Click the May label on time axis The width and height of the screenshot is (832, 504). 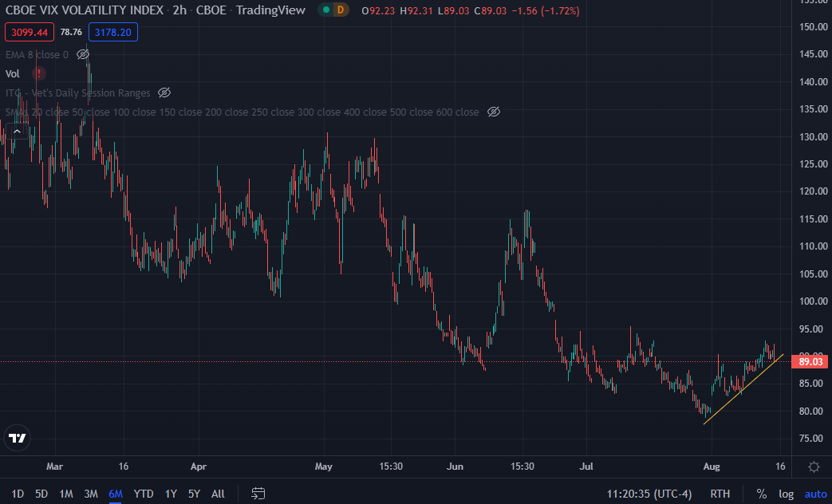point(324,467)
